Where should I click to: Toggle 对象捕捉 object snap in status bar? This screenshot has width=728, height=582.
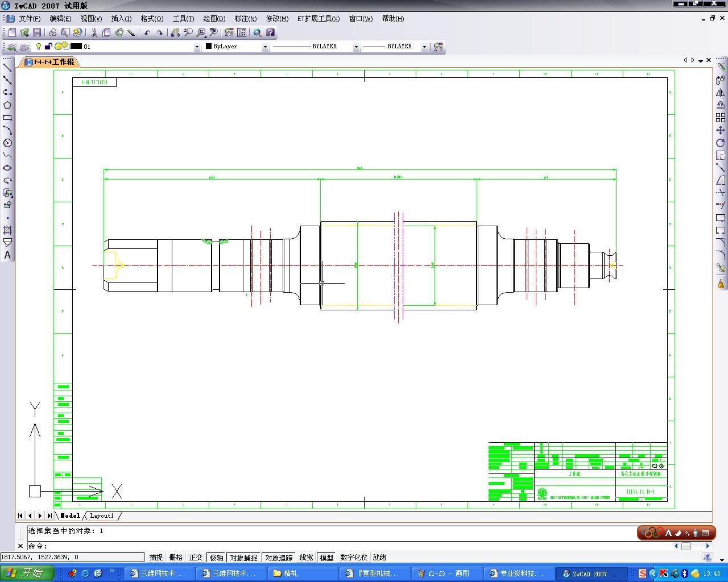[x=243, y=558]
